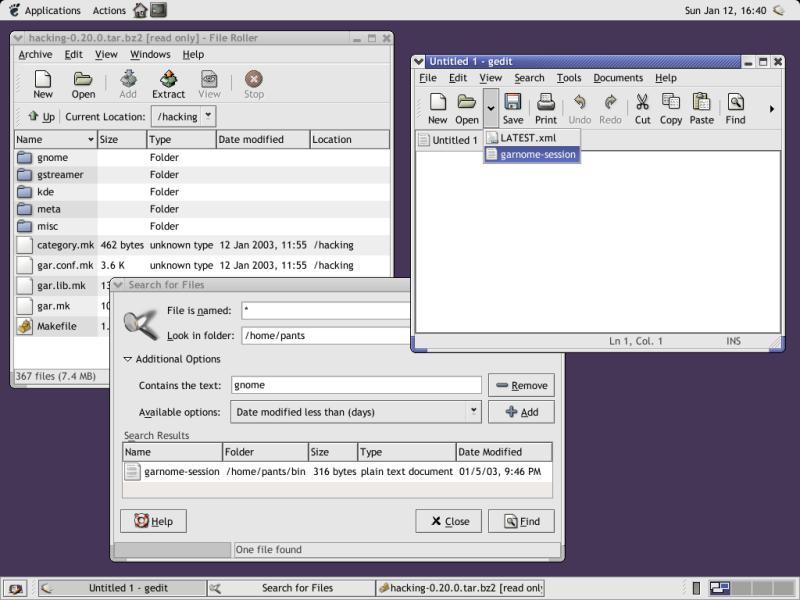Click the New archive icon in File Roller
800x600 pixels.
click(x=43, y=84)
